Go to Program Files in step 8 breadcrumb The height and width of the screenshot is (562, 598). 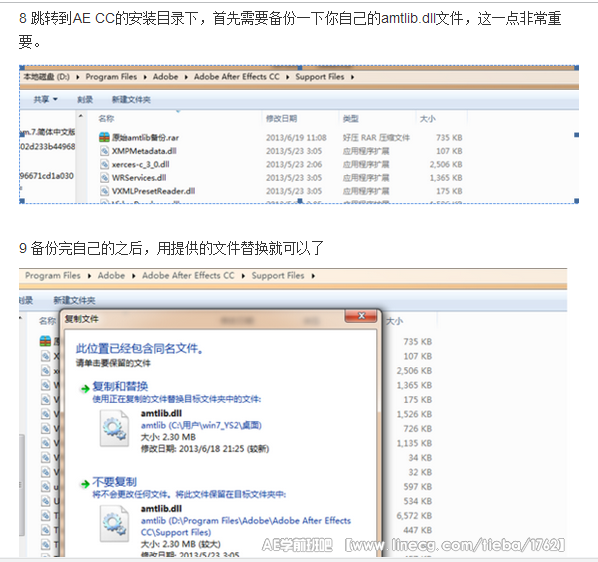(x=111, y=77)
